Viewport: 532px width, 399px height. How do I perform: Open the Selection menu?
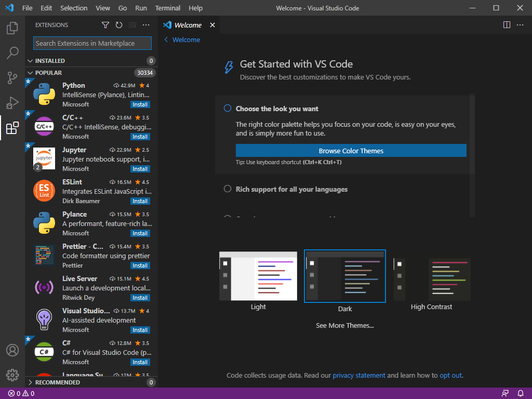click(x=74, y=8)
